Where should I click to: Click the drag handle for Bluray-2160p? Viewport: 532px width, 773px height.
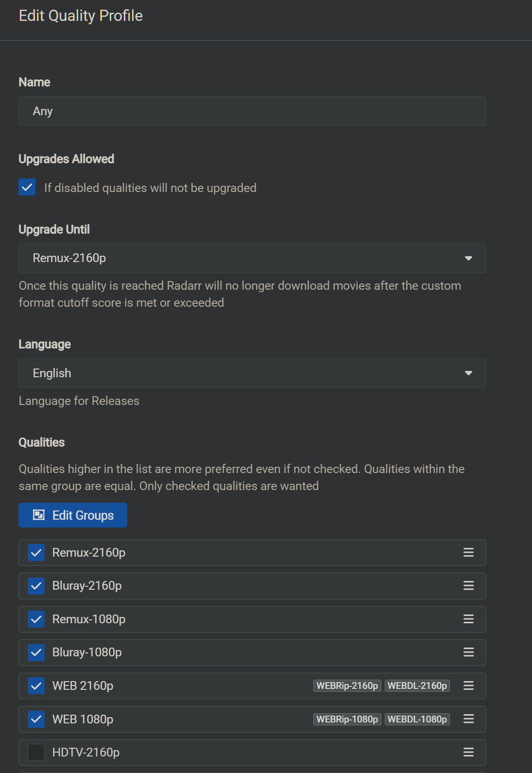click(x=468, y=586)
